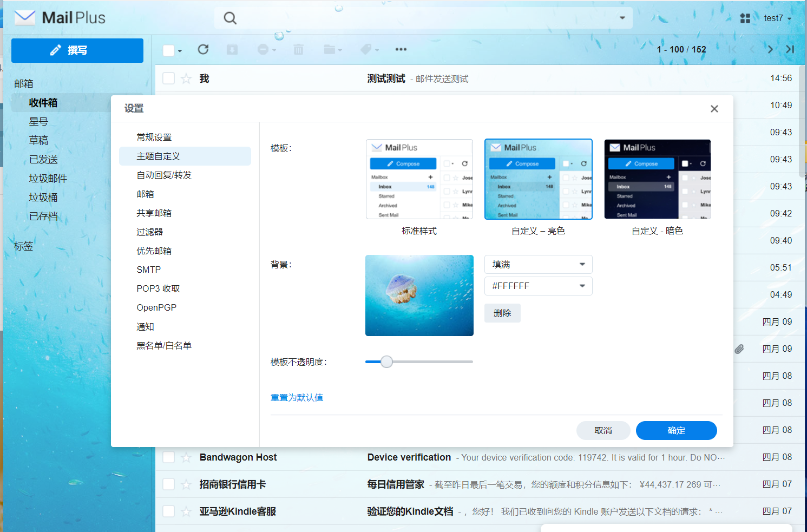Click the search magnifier icon

pyautogui.click(x=230, y=18)
